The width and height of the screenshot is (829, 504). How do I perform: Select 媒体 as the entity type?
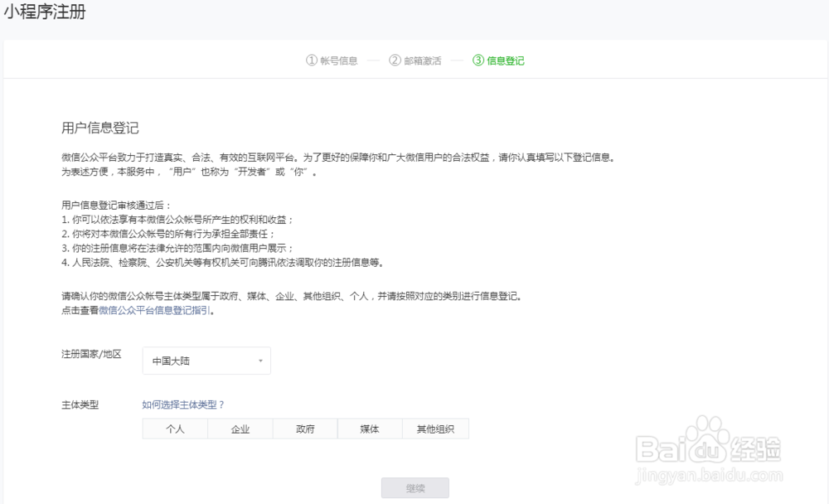[370, 429]
